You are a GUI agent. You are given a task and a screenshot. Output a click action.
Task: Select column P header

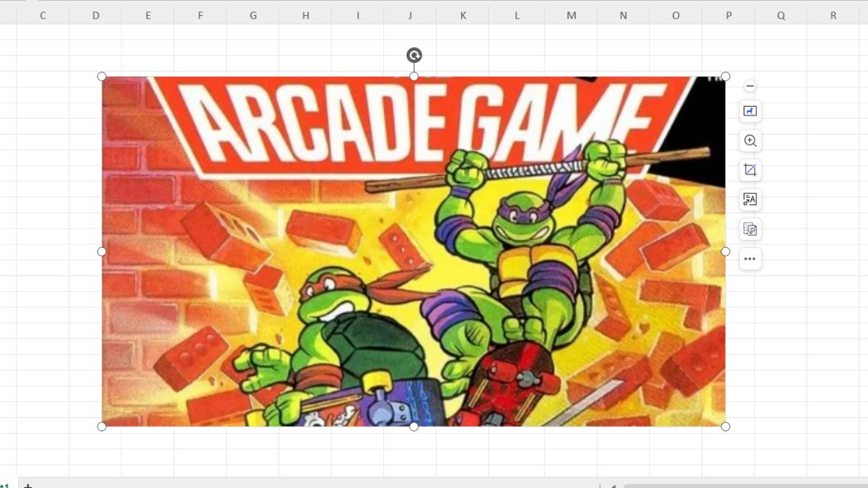[x=728, y=15]
